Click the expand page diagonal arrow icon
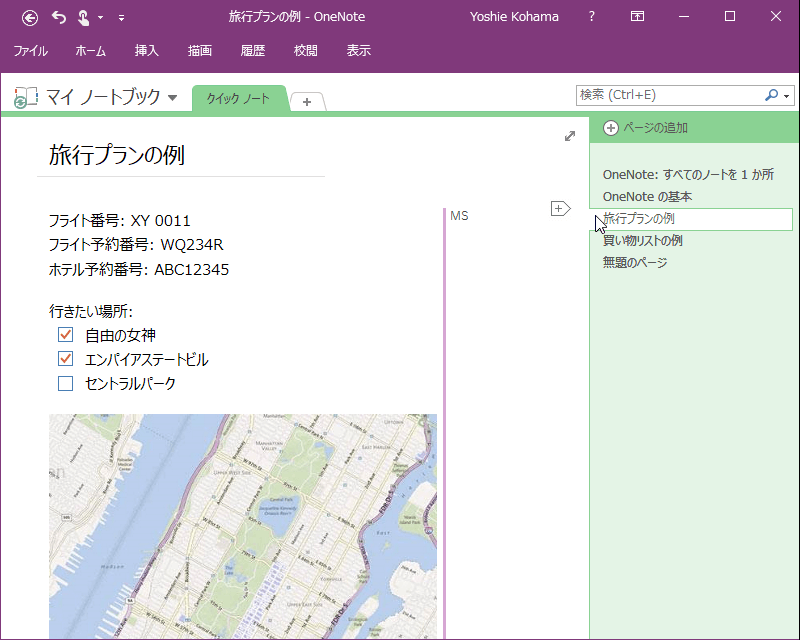Screen dimensions: 800x640 570,136
